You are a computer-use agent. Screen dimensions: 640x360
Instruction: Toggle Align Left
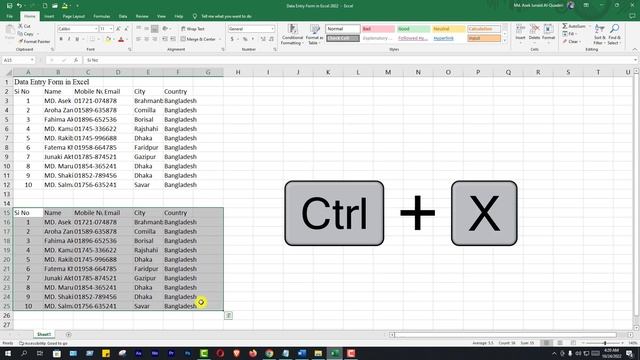[138, 39]
